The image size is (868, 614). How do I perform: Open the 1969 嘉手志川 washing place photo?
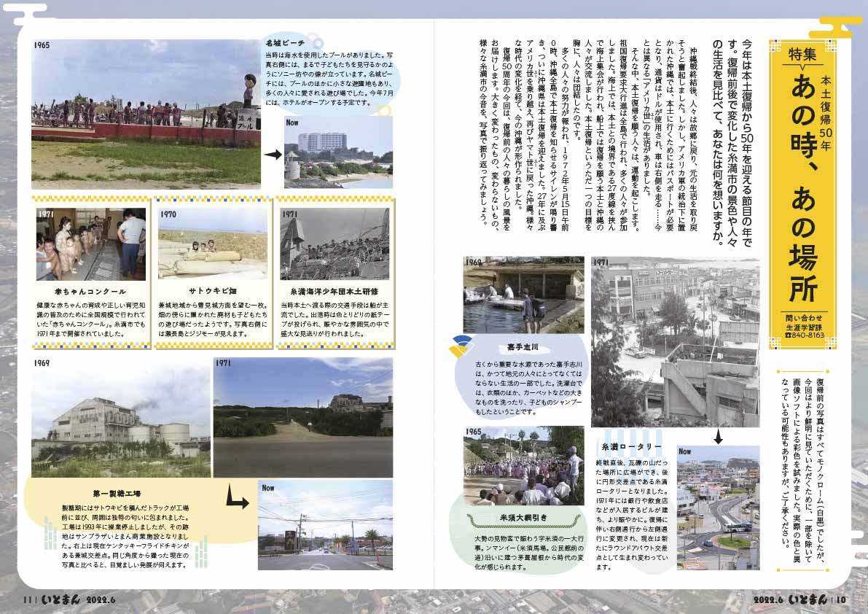click(x=524, y=295)
